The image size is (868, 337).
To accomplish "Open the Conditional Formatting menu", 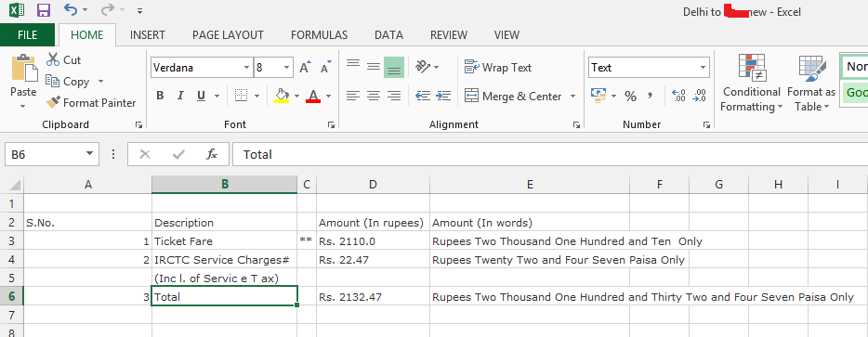I will [x=751, y=83].
